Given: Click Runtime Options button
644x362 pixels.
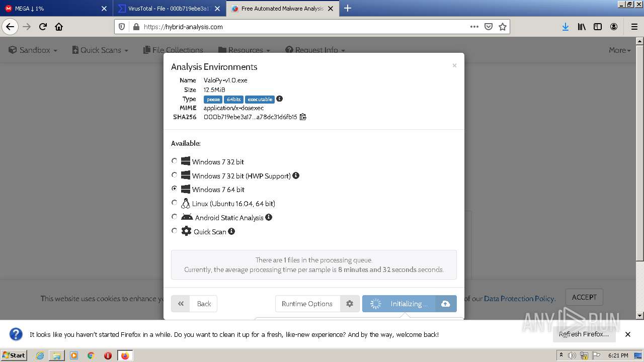Looking at the screenshot, I should pyautogui.click(x=307, y=304).
